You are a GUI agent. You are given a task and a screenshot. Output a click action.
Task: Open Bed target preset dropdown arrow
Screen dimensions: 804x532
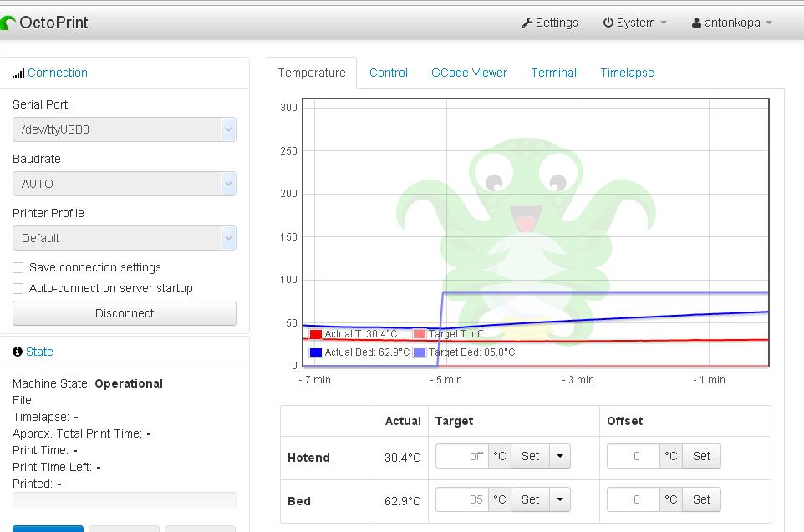coord(560,499)
